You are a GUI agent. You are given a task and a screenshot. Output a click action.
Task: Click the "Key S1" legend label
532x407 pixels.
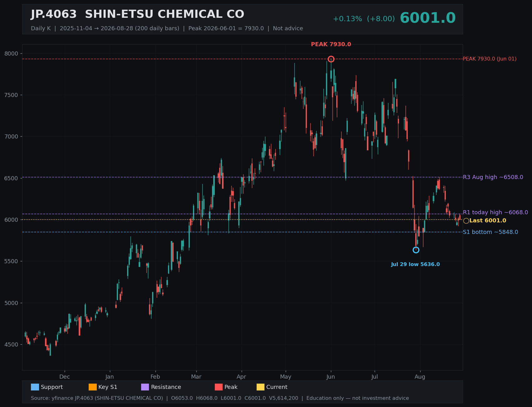coord(108,387)
